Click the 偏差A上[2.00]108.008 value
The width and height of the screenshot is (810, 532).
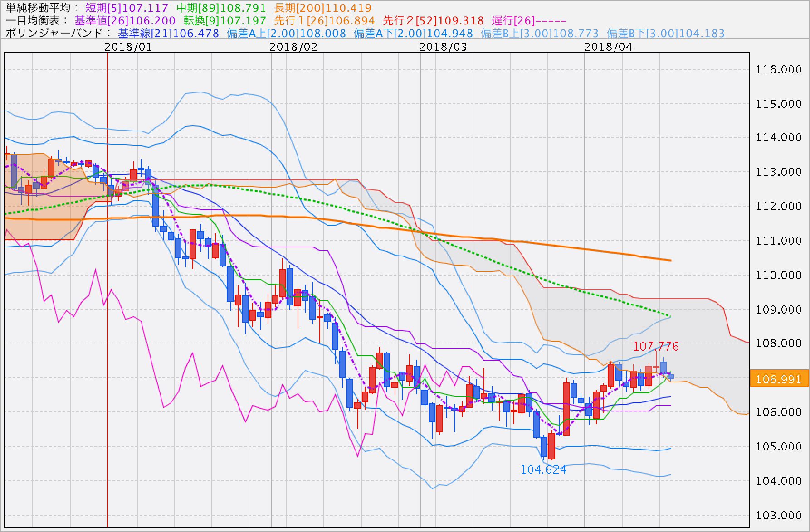[x=286, y=33]
